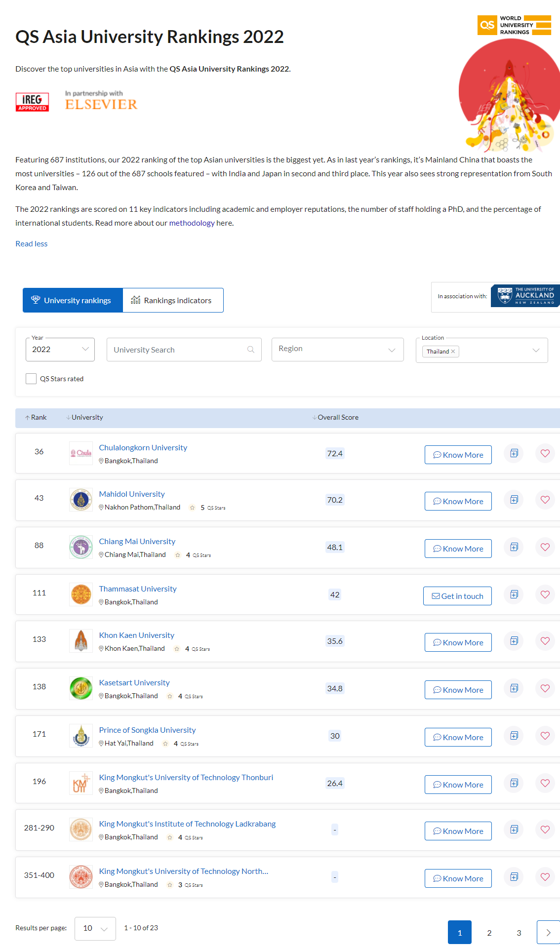This screenshot has height=948, width=560.
Task: Enable the QS Stars rated checkbox
Action: [x=31, y=379]
